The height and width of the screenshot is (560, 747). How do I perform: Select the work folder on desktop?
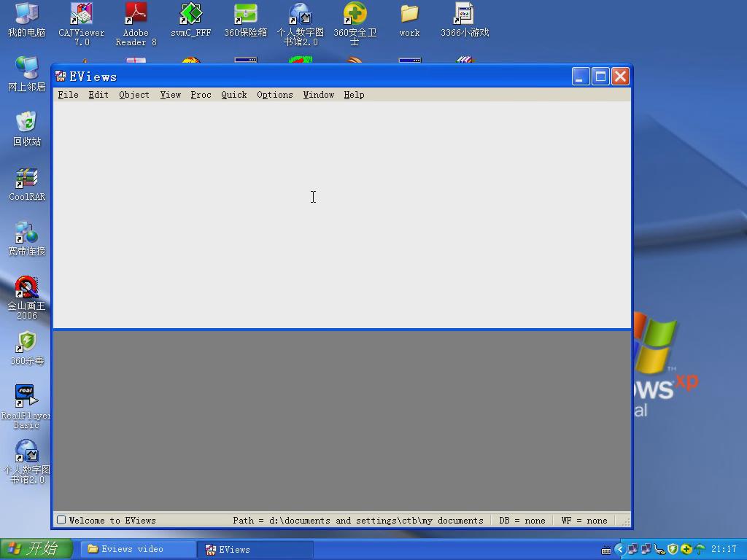pos(410,20)
